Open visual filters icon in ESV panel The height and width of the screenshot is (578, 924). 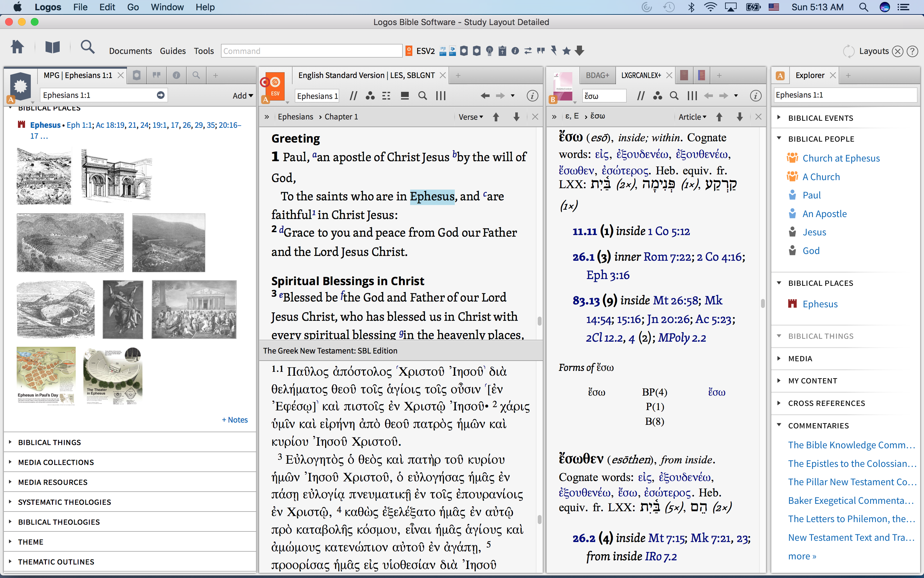(x=370, y=96)
